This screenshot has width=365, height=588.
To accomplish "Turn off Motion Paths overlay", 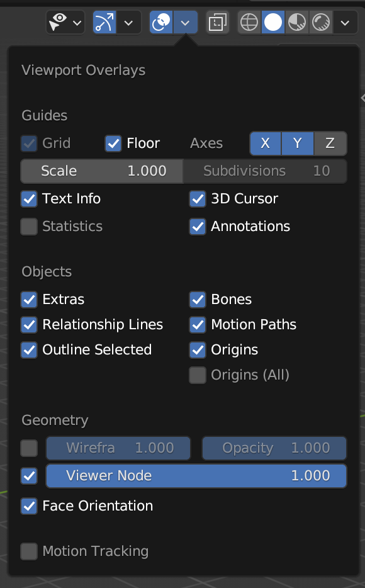I will pos(198,325).
